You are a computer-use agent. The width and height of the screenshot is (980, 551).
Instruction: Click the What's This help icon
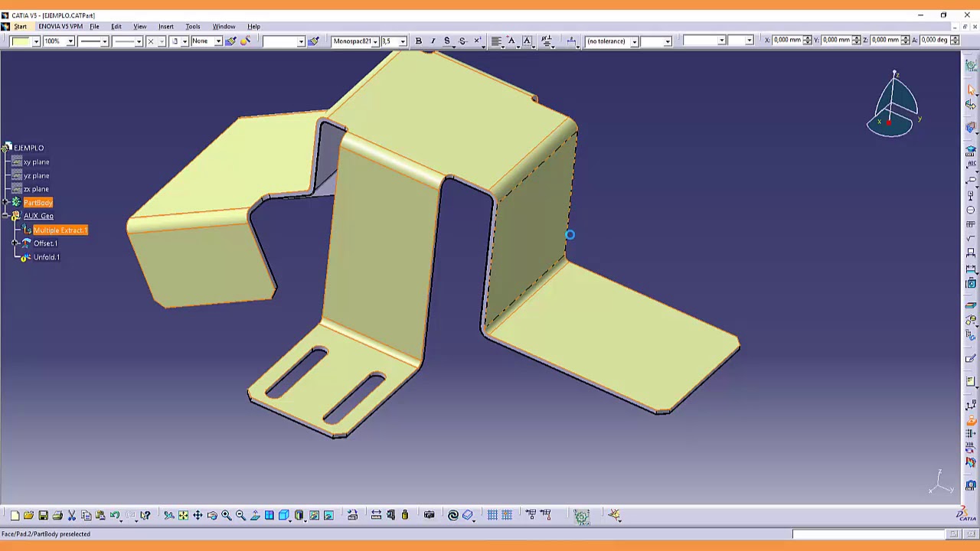click(145, 515)
